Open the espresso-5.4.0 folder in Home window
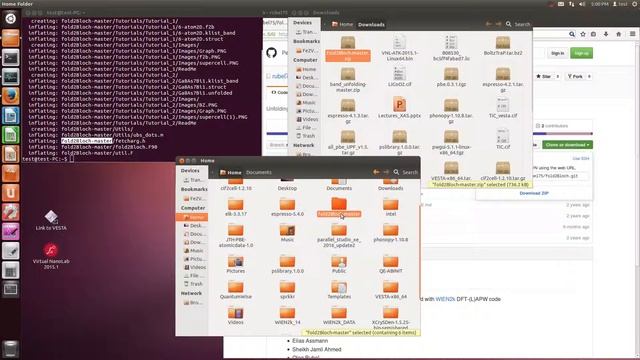This screenshot has width=640, height=360. [x=287, y=207]
